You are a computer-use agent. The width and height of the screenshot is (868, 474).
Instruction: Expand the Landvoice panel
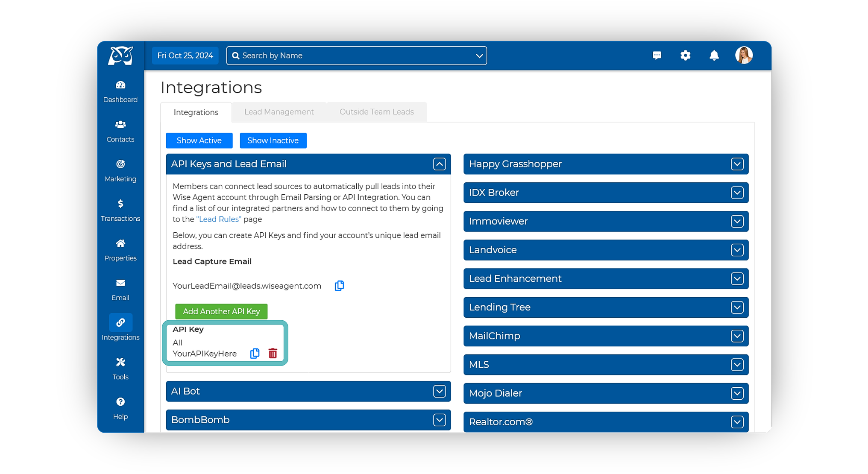(x=737, y=250)
